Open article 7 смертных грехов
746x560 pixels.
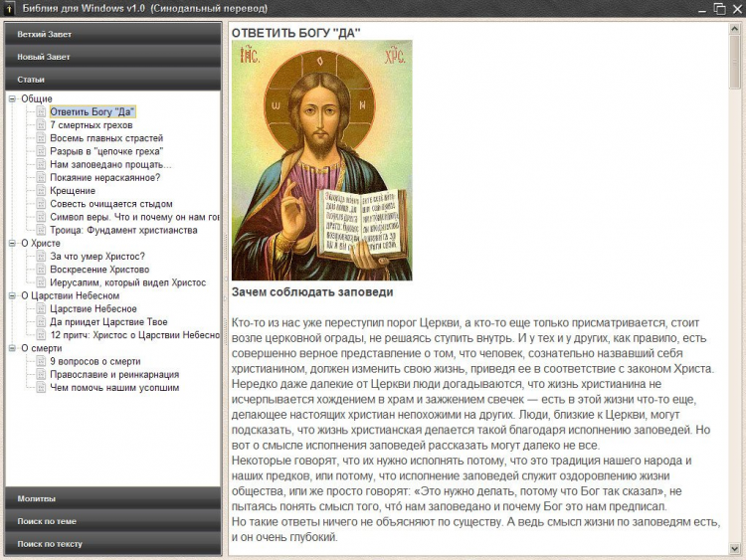[x=92, y=125]
